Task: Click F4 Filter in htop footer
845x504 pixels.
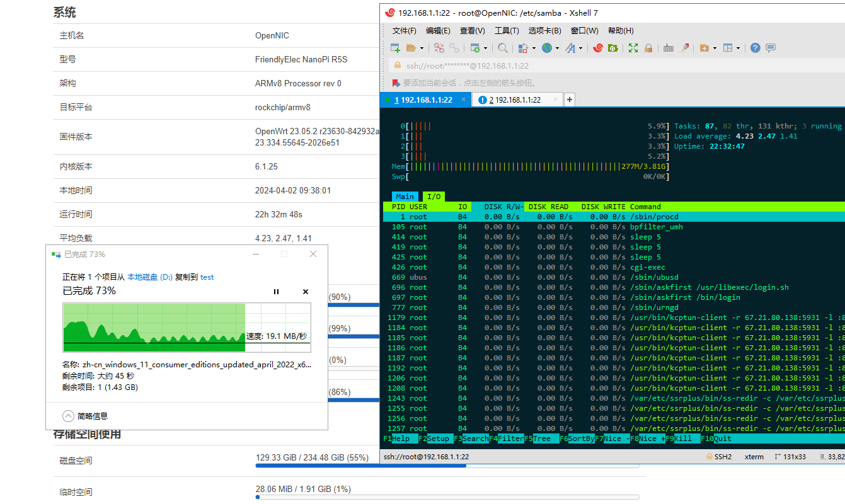Action: tap(506, 438)
